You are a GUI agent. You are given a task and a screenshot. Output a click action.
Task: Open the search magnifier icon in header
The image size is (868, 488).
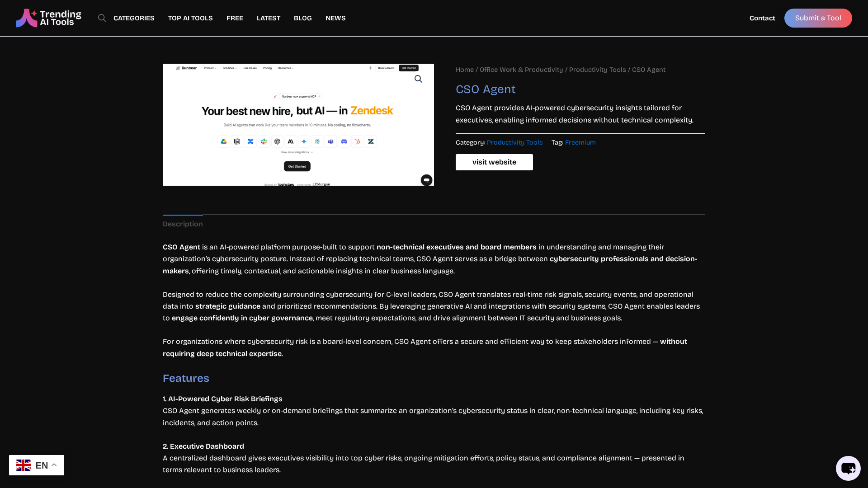click(102, 18)
